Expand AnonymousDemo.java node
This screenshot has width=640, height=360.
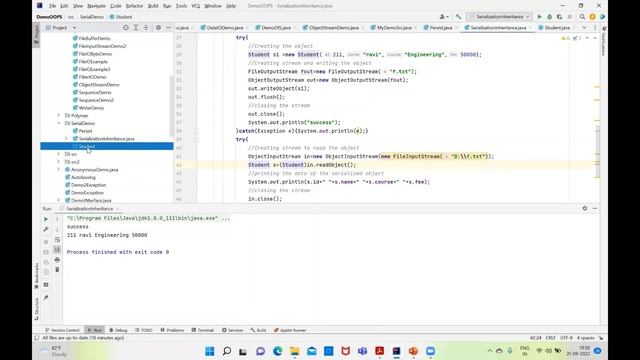tap(59, 169)
